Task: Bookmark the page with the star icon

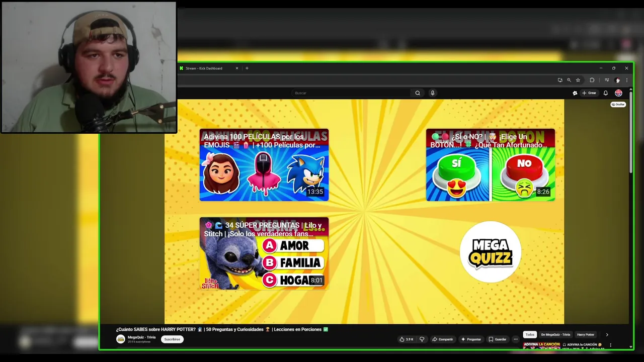Action: 578,80
